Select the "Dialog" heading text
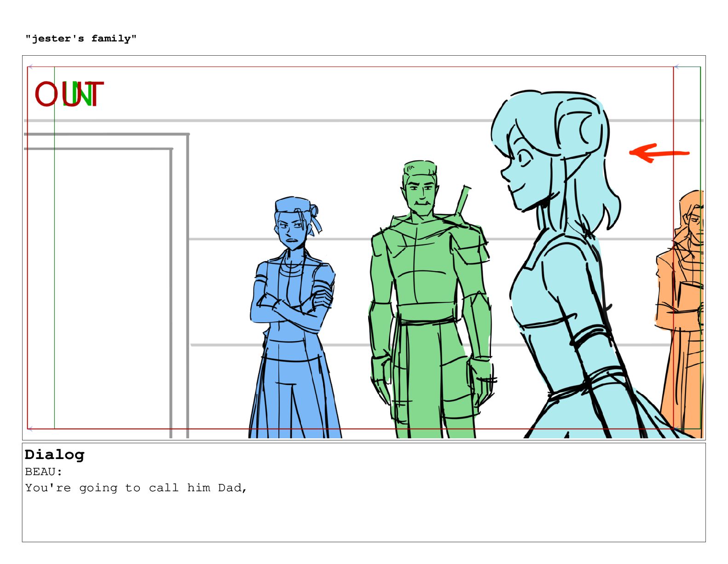Screen dimensions: 728x564 [x=55, y=455]
